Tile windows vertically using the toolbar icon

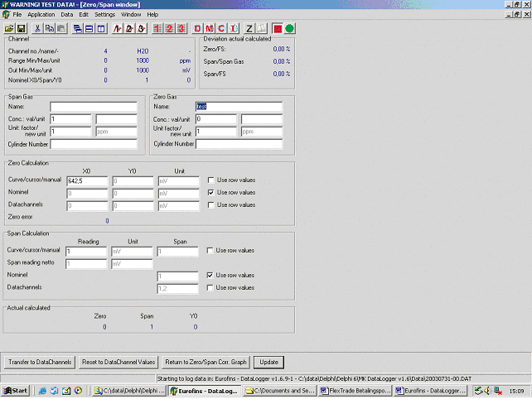pyautogui.click(x=101, y=28)
